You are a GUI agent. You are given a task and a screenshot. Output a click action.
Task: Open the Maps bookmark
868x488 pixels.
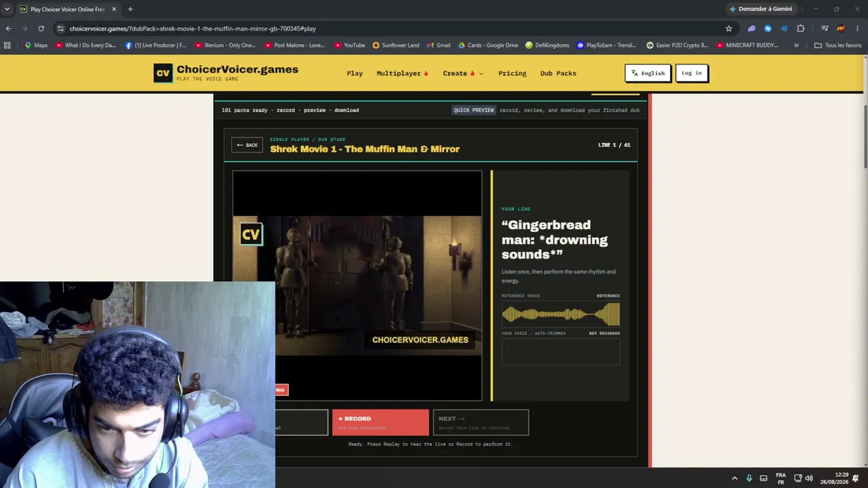pos(36,45)
